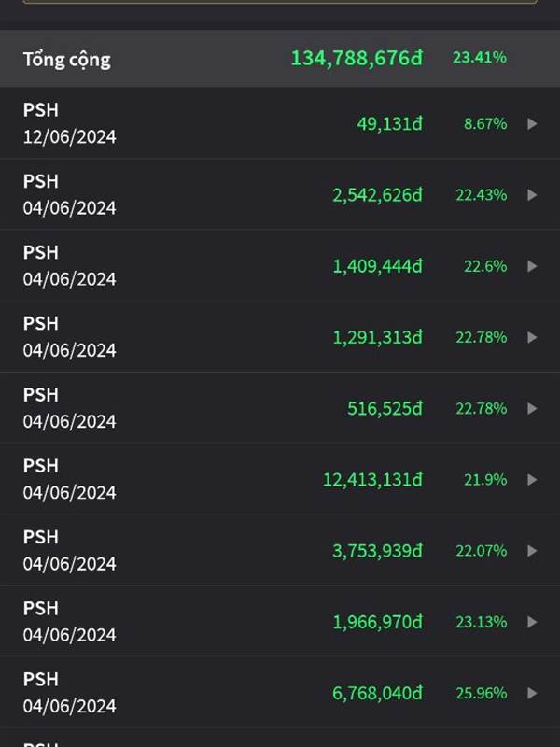Expand arrow beside the 22.43% row
Viewport: 560px width, 747px height.
(x=532, y=194)
